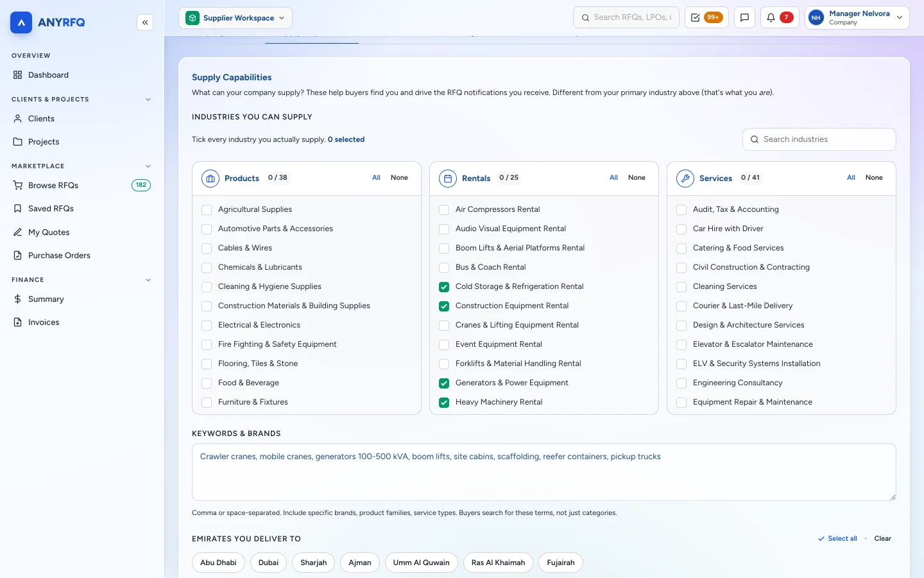Screen dimensions: 924x578
Task: Collapse the Clients & Projects section
Action: 148,100
